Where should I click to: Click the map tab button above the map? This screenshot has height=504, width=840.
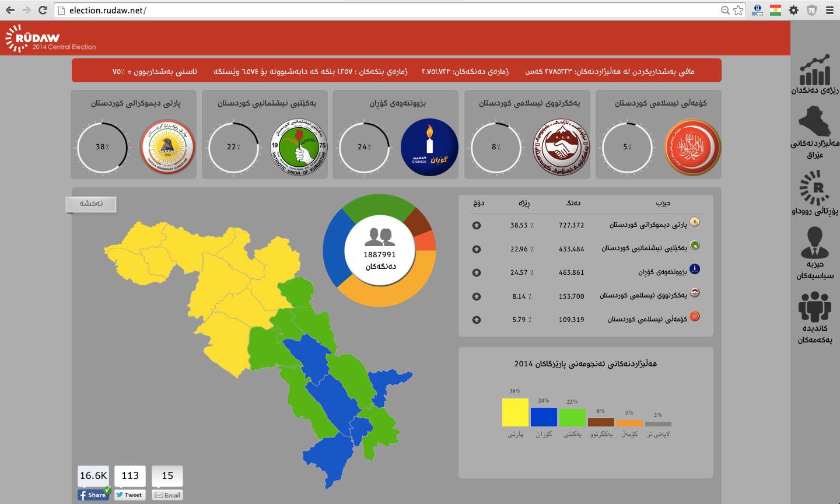tap(91, 204)
